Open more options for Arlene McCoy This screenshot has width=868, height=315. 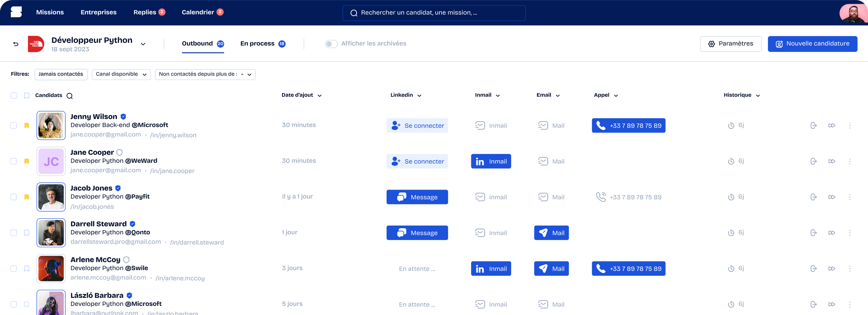click(850, 269)
